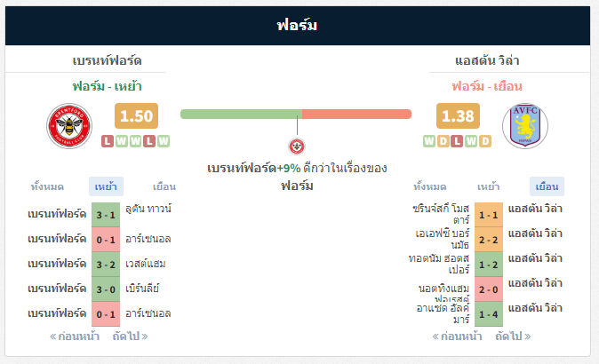The width and height of the screenshot is (599, 364).
Task: Go to ถัดไป page under Brentford matches
Action: (x=131, y=336)
